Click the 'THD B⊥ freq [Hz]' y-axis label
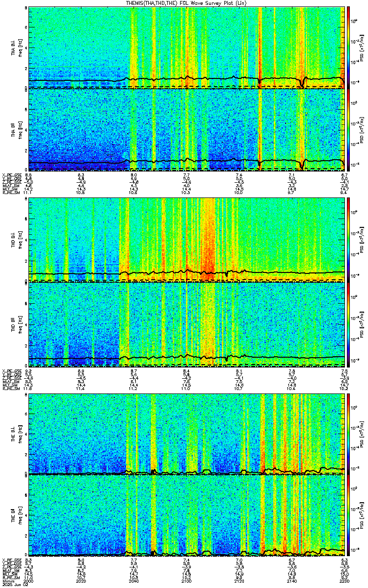This screenshot has height=588, width=368. (x=16, y=240)
